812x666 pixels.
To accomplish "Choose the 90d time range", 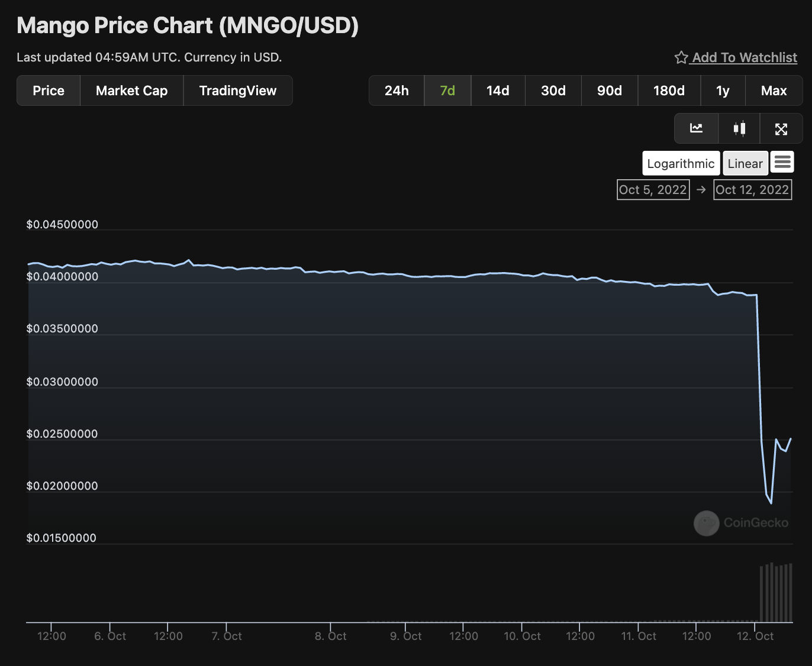I will click(x=610, y=90).
